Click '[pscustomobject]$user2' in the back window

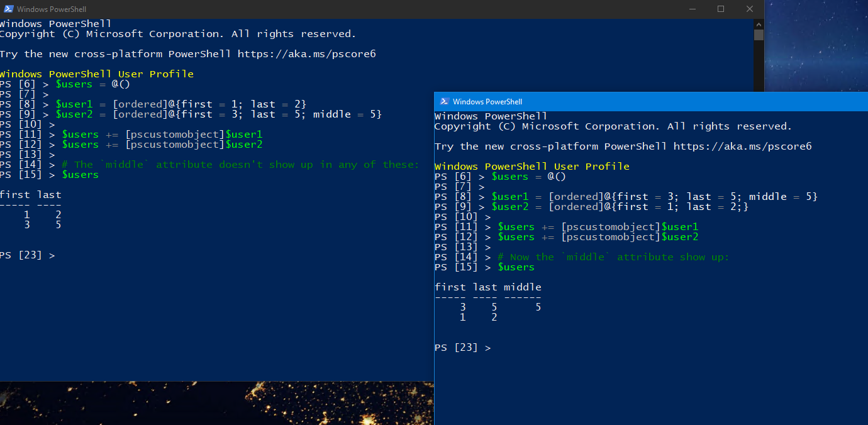click(x=194, y=145)
